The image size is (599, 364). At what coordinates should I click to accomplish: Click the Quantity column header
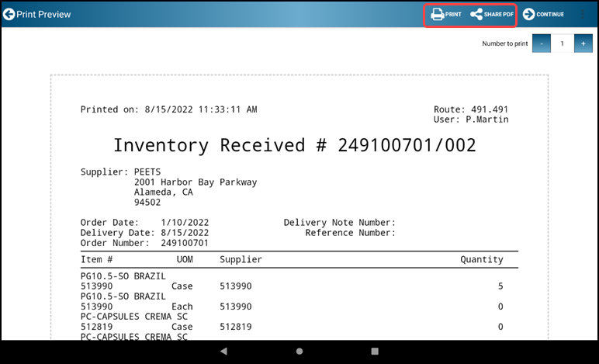pos(482,260)
